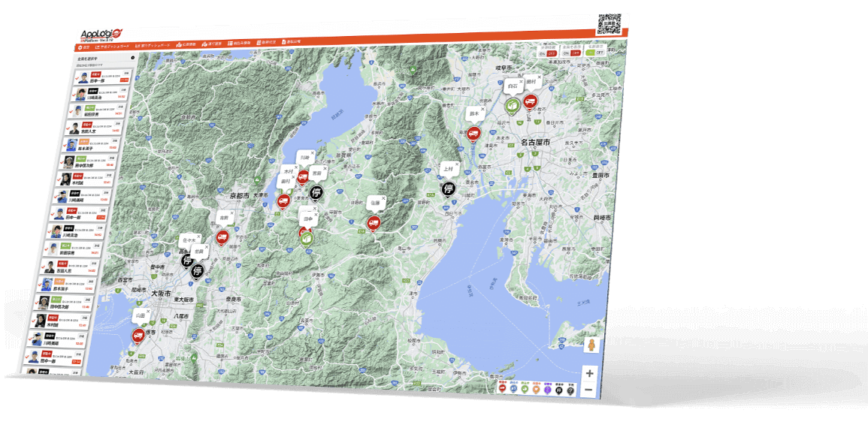Screen dimensions: 868x428
Task: Close the 鈴木 name label
Action: 482,110
